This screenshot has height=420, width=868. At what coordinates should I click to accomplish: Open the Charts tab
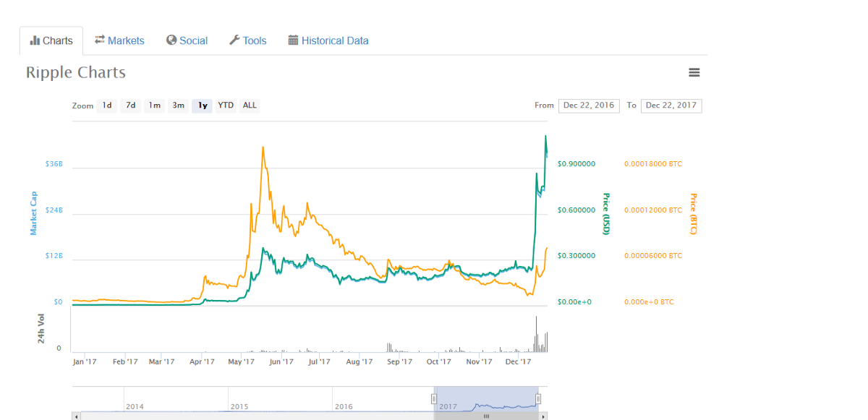[51, 40]
